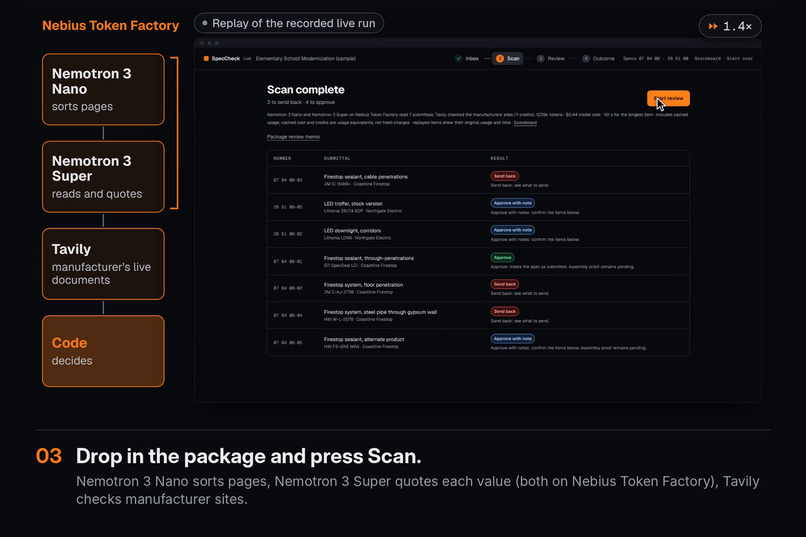The width and height of the screenshot is (806, 537).
Task: Click the fast-forward 1.4× speed control
Action: 730,26
